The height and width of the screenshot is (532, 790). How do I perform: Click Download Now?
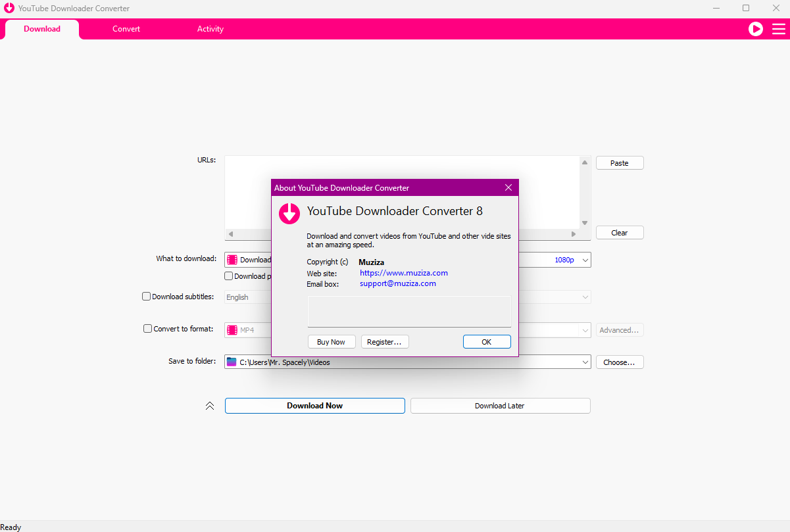[x=315, y=406]
